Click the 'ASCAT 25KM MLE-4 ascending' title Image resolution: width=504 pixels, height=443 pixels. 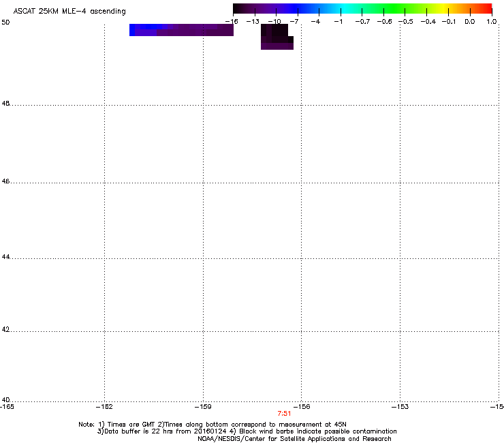(x=69, y=12)
